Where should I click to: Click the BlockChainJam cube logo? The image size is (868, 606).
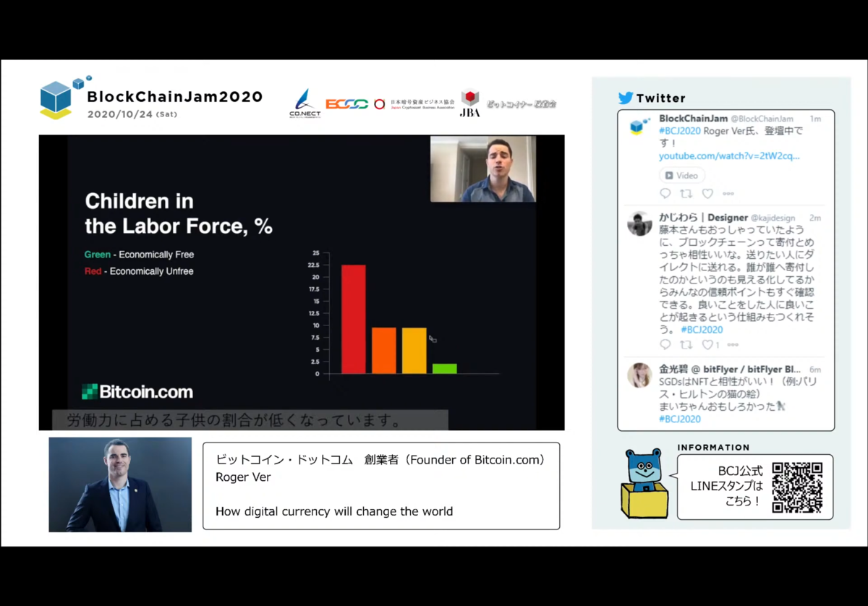tap(65, 98)
